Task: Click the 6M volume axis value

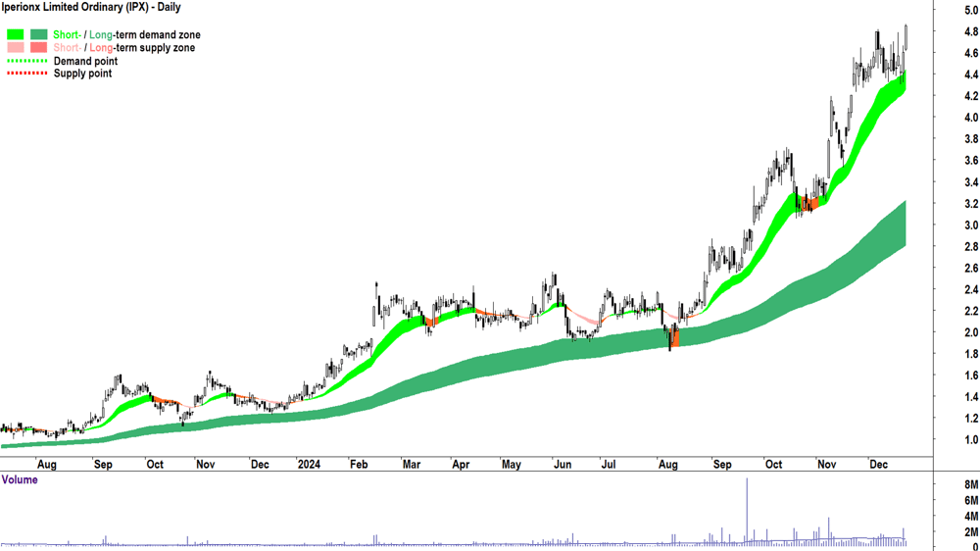Action: 971,500
